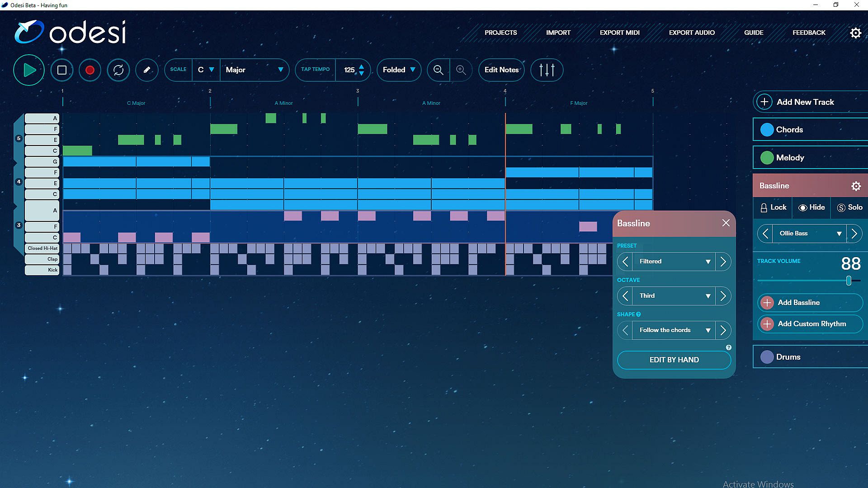Screen dimensions: 868x488
Task: Start recording with the red Record button
Action: (x=90, y=70)
